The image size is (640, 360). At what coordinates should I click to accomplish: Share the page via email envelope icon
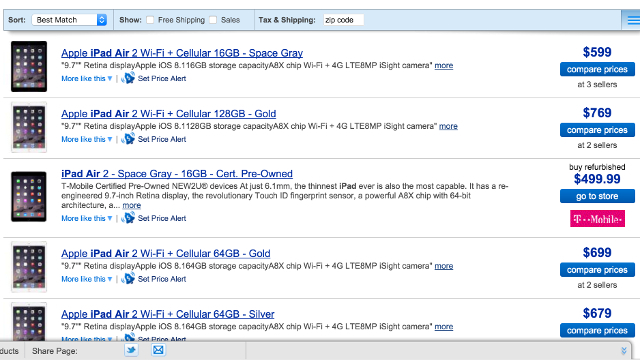click(158, 350)
